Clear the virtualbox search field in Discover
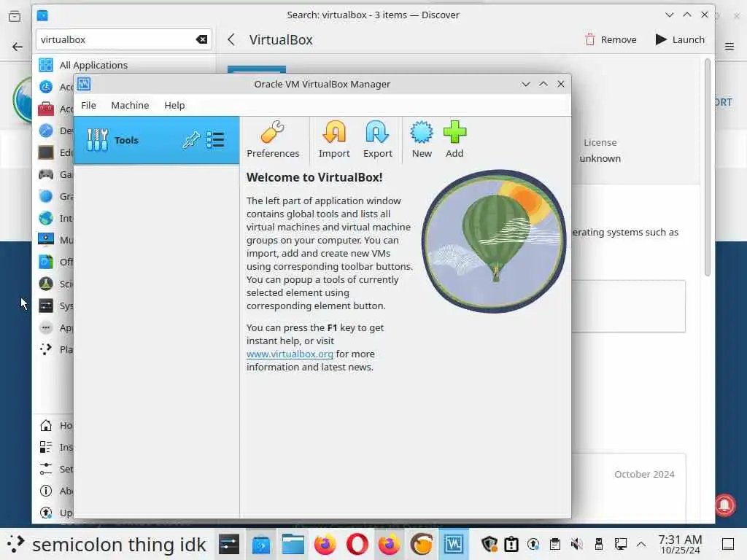The width and height of the screenshot is (747, 560). [201, 39]
